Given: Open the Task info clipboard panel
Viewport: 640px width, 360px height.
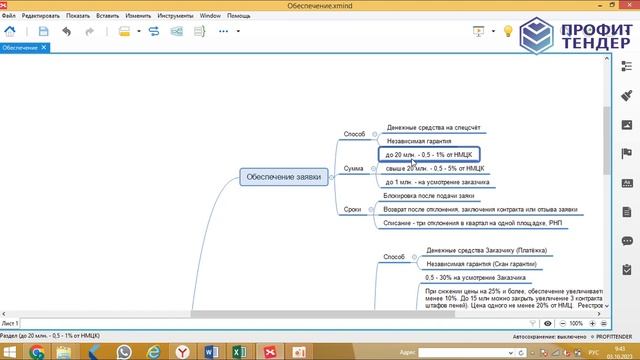Looking at the screenshot, I should click(x=627, y=270).
